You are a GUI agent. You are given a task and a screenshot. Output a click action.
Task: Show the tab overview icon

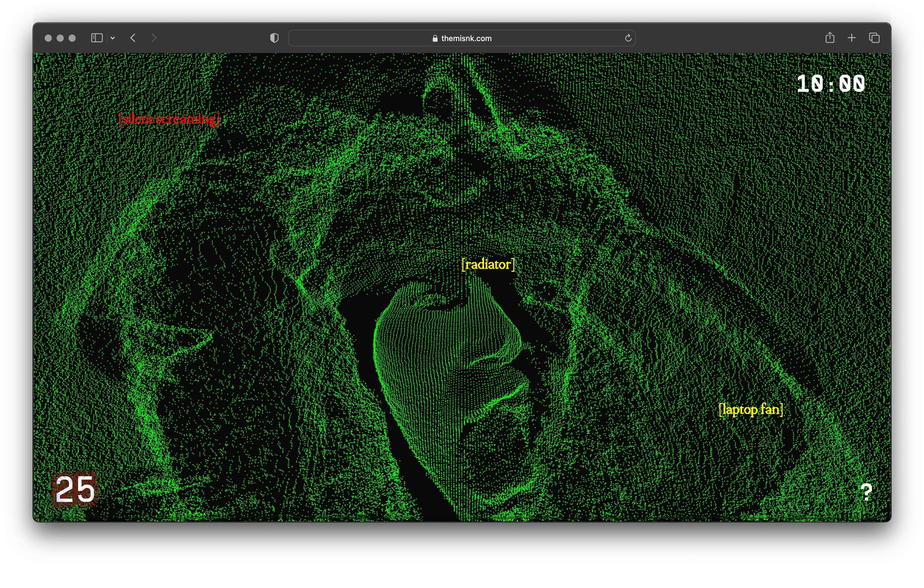pyautogui.click(x=875, y=38)
